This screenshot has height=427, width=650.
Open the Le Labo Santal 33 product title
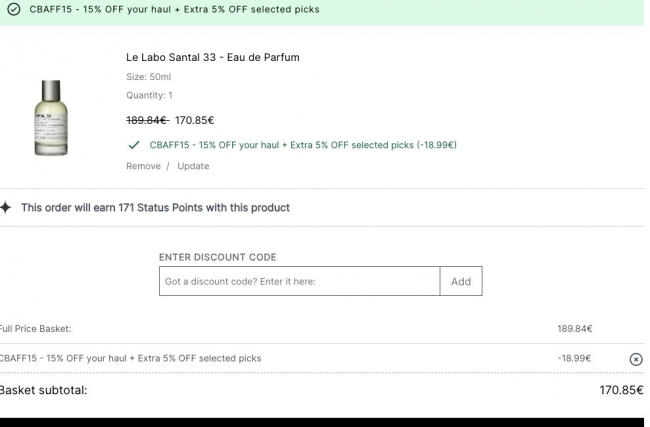[213, 57]
